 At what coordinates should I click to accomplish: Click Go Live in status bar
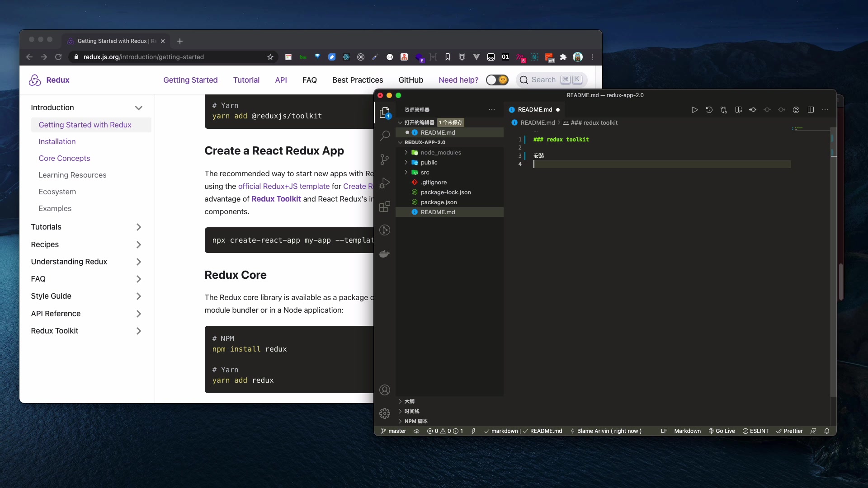pyautogui.click(x=722, y=431)
